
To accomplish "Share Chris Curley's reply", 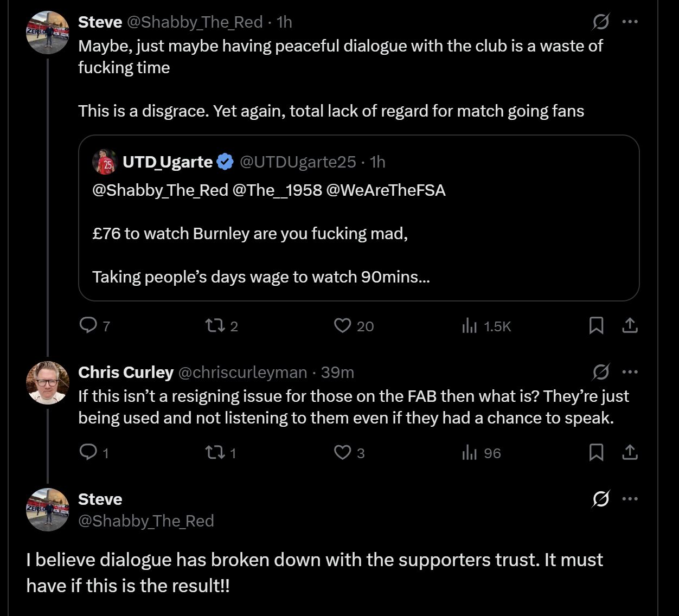I will pos(629,452).
